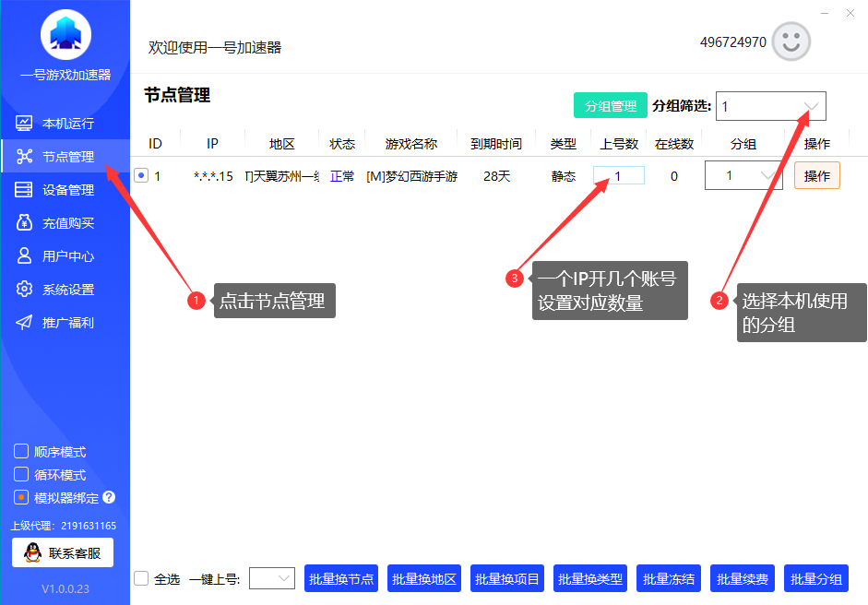
Task: Click the 类型 column header
Action: [x=564, y=144]
